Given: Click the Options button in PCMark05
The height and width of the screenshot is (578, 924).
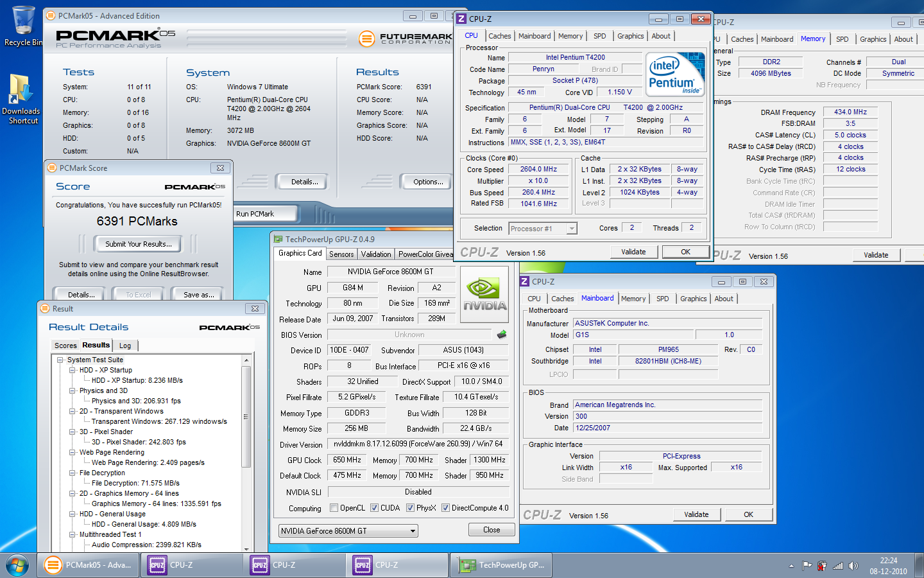Looking at the screenshot, I should click(x=428, y=182).
